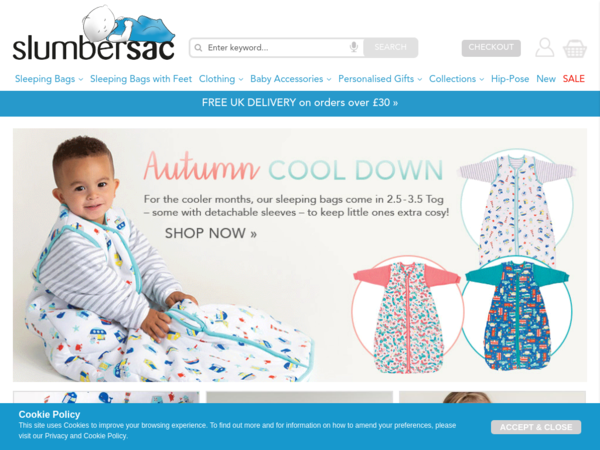The height and width of the screenshot is (450, 600).
Task: Open Sleeping Bags with Feet category
Action: coord(141,79)
